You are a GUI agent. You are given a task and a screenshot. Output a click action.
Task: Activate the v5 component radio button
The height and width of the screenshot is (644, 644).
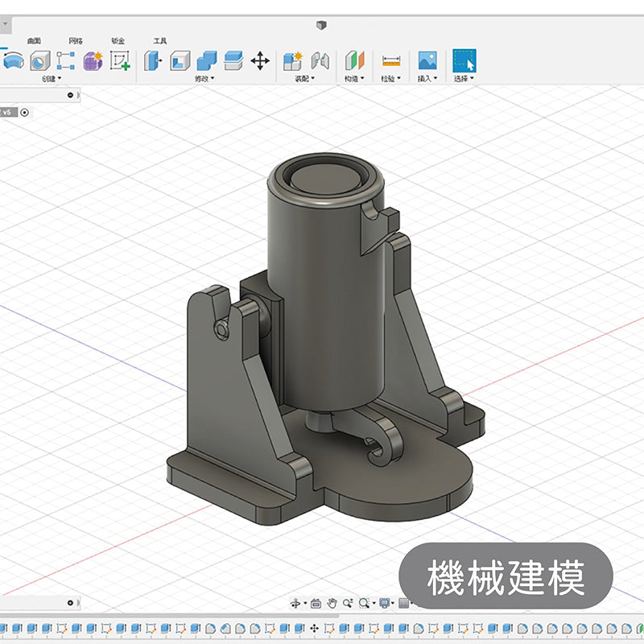(25, 112)
